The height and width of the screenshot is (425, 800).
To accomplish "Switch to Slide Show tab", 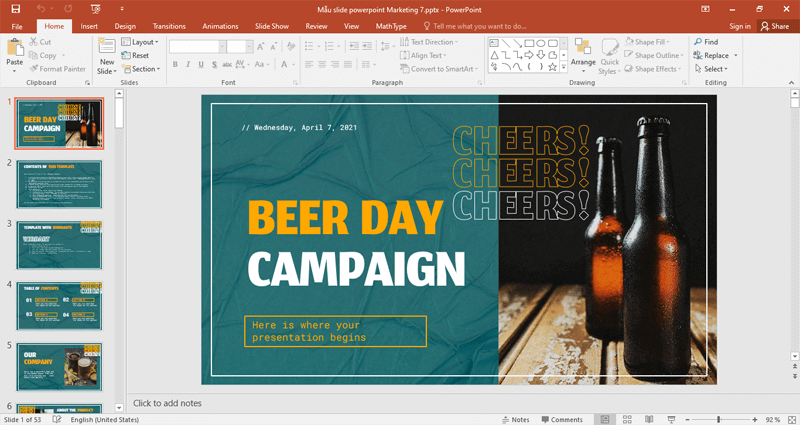I will click(272, 26).
